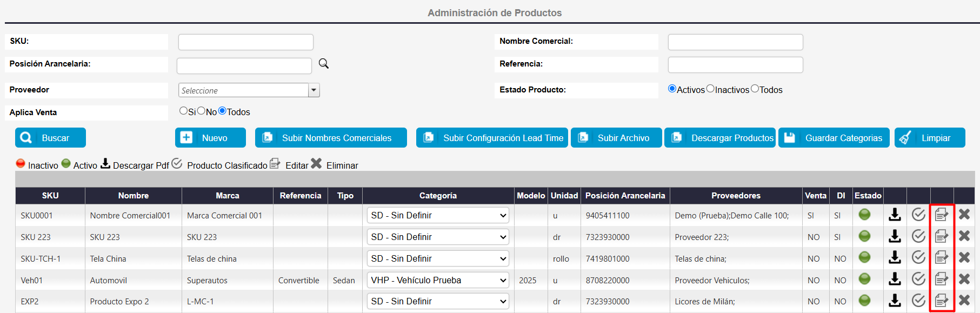Choose Si for Aplica Venta
Image resolution: width=980 pixels, height=313 pixels.
(x=183, y=111)
